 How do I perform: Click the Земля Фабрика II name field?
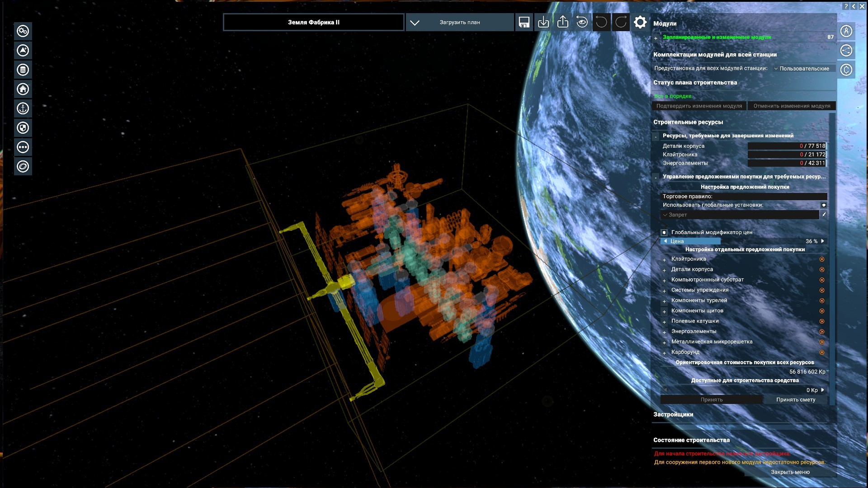click(313, 22)
